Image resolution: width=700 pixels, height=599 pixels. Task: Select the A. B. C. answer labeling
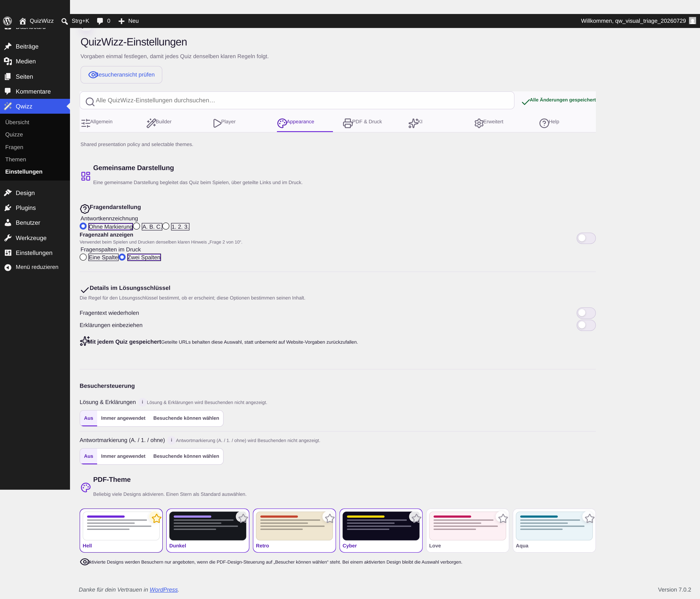click(136, 226)
